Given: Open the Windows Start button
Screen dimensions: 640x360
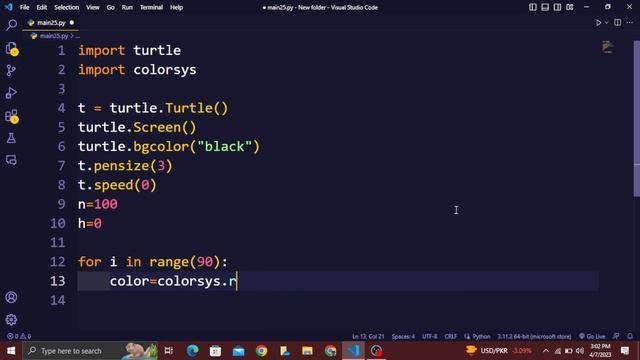Looking at the screenshot, I should click(11, 351).
